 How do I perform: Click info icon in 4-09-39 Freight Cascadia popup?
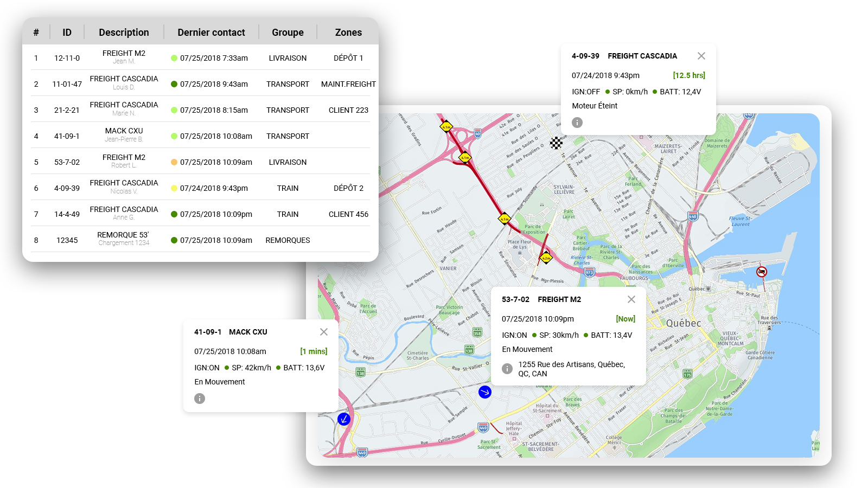point(577,123)
